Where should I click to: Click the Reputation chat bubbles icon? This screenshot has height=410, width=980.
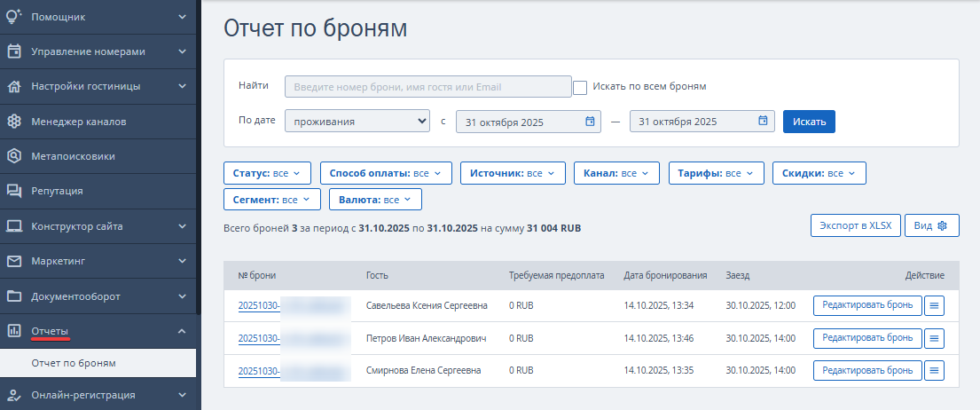[x=14, y=191]
